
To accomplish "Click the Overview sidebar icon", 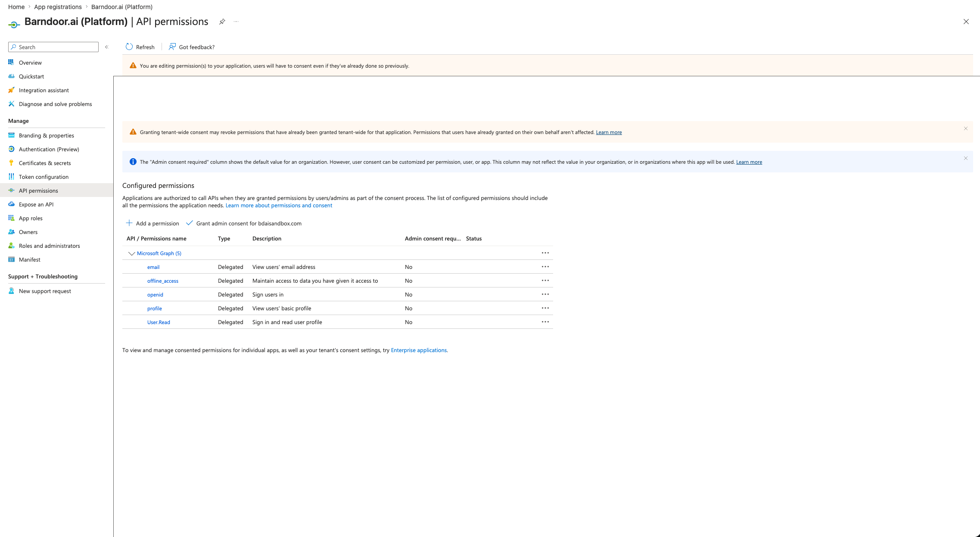I will coord(11,62).
